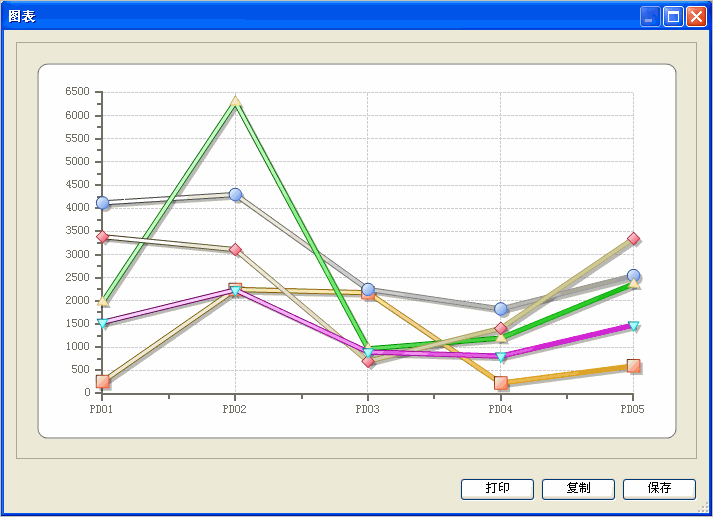
Task: Click the 500 y-axis label
Action: (x=80, y=369)
